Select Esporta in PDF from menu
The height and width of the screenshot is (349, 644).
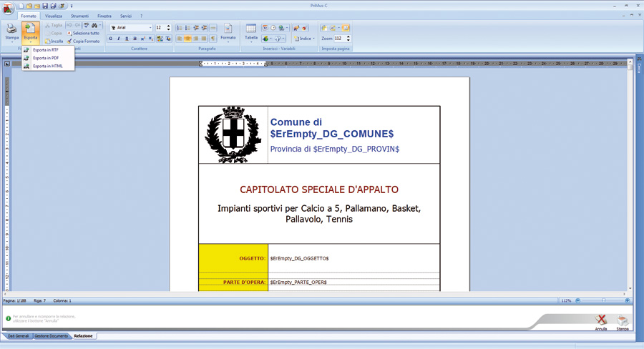[x=45, y=58]
